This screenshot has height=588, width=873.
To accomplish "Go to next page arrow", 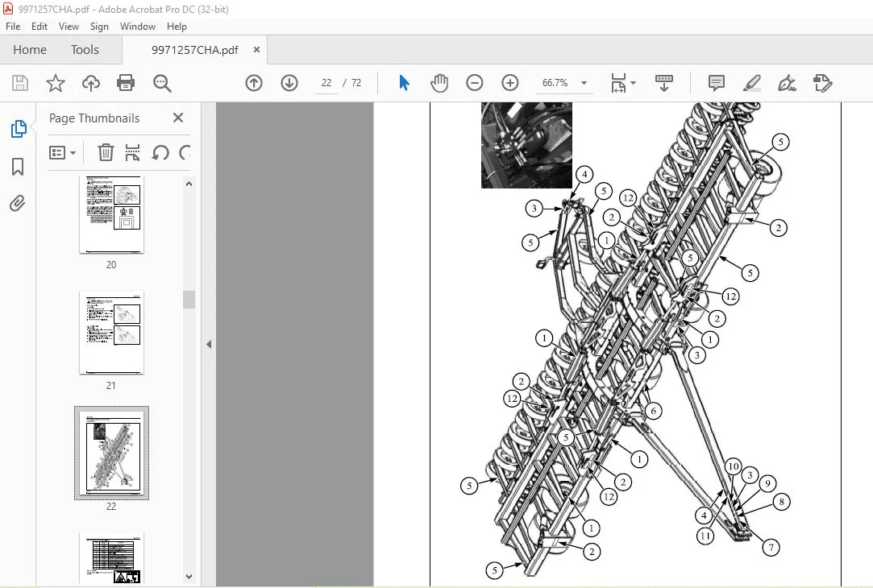I will pos(289,83).
